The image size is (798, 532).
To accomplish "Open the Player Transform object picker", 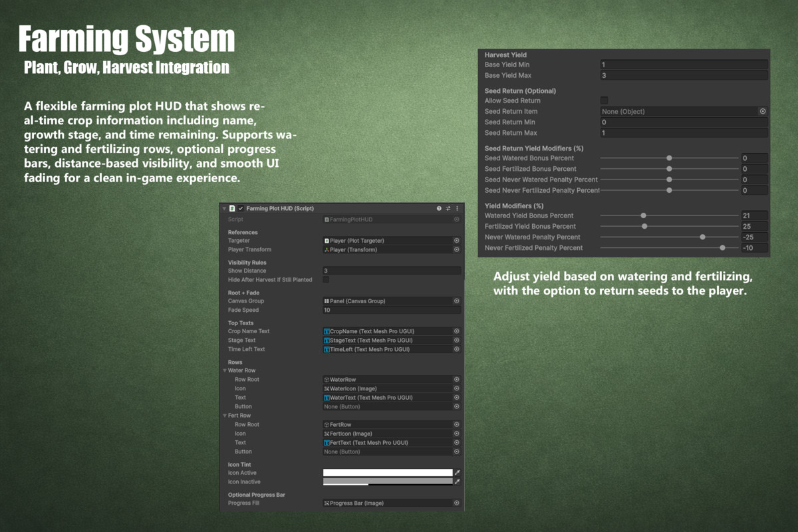I will (x=456, y=249).
